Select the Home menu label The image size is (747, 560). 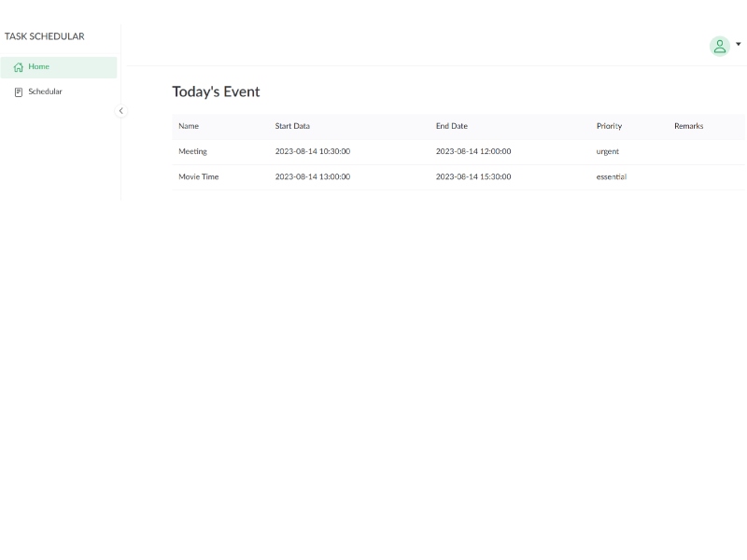click(x=38, y=67)
